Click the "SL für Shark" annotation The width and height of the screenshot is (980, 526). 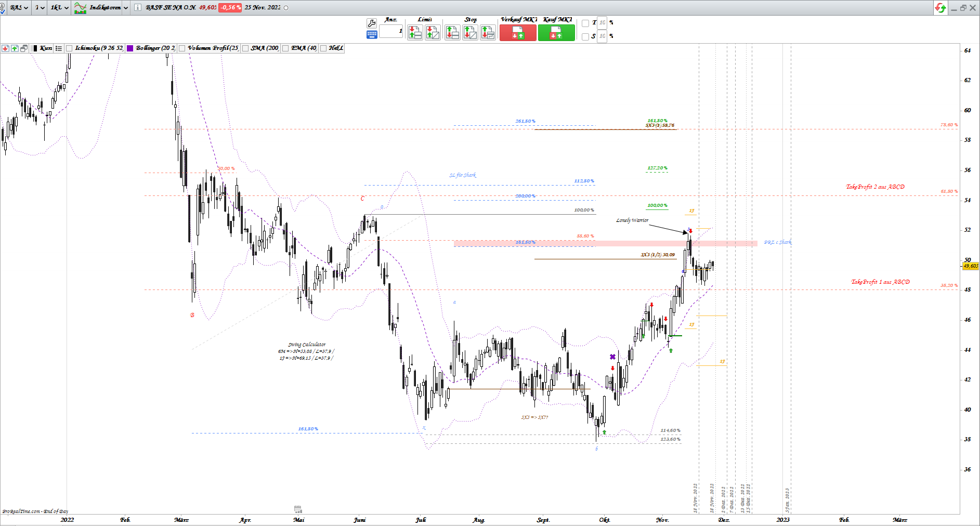point(463,175)
